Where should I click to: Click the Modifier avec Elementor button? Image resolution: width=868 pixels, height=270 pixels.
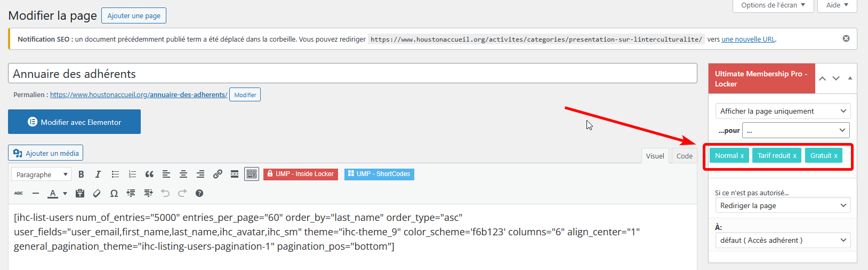pos(75,122)
